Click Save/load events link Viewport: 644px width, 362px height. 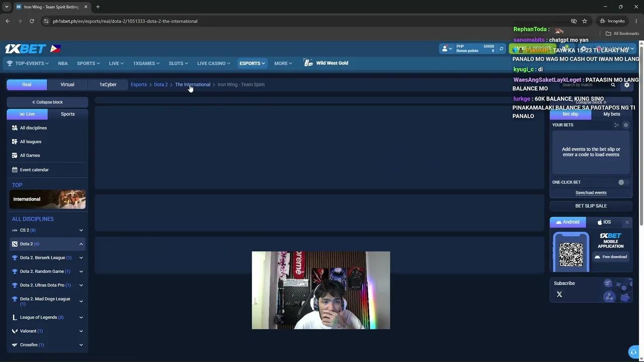point(591,193)
